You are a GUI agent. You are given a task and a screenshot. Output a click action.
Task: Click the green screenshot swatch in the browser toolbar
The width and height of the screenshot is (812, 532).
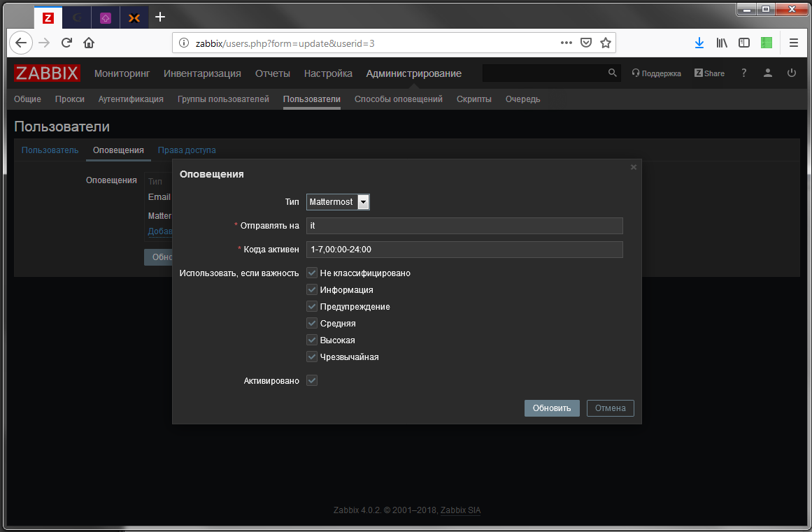click(765, 43)
